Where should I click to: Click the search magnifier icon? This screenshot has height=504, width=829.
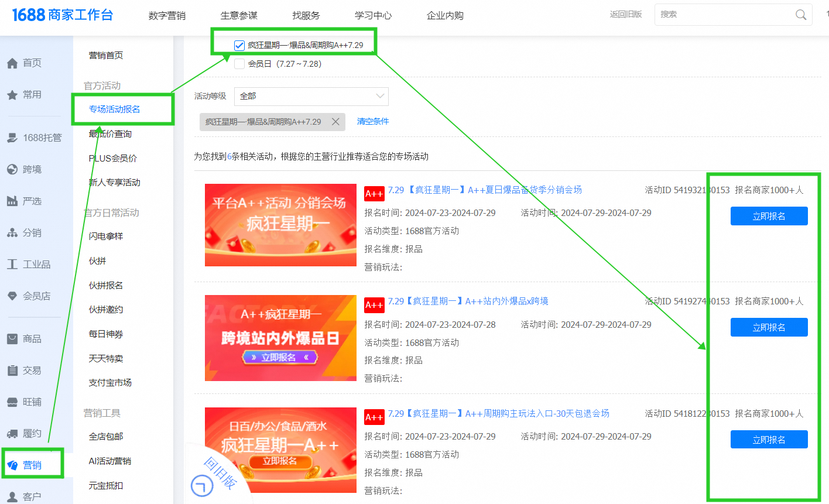(800, 15)
